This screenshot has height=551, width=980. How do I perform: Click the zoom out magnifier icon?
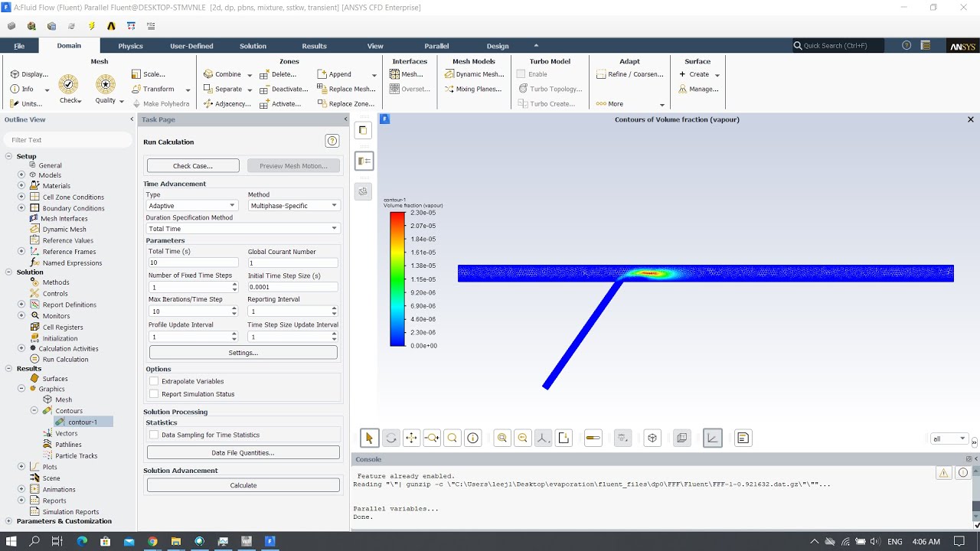tap(523, 438)
